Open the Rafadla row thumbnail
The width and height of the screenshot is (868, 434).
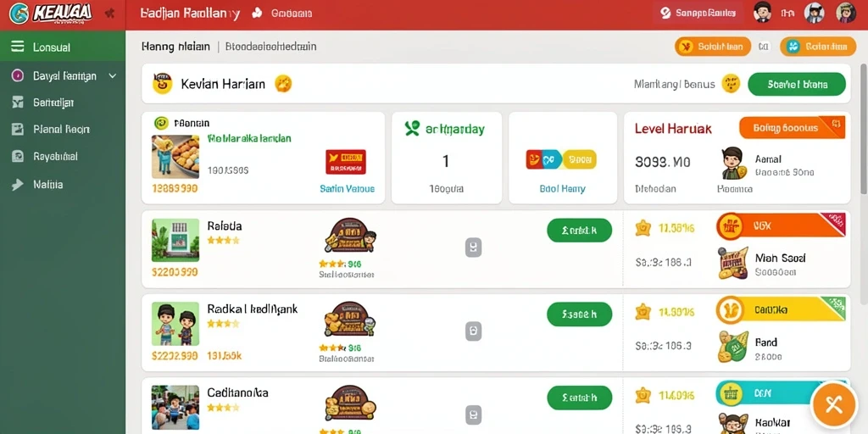175,240
